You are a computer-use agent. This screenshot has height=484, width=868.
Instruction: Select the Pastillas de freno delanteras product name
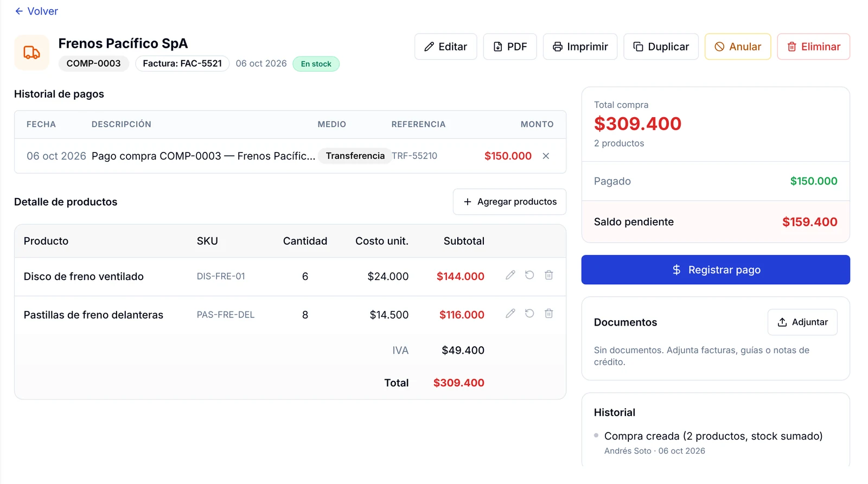93,315
